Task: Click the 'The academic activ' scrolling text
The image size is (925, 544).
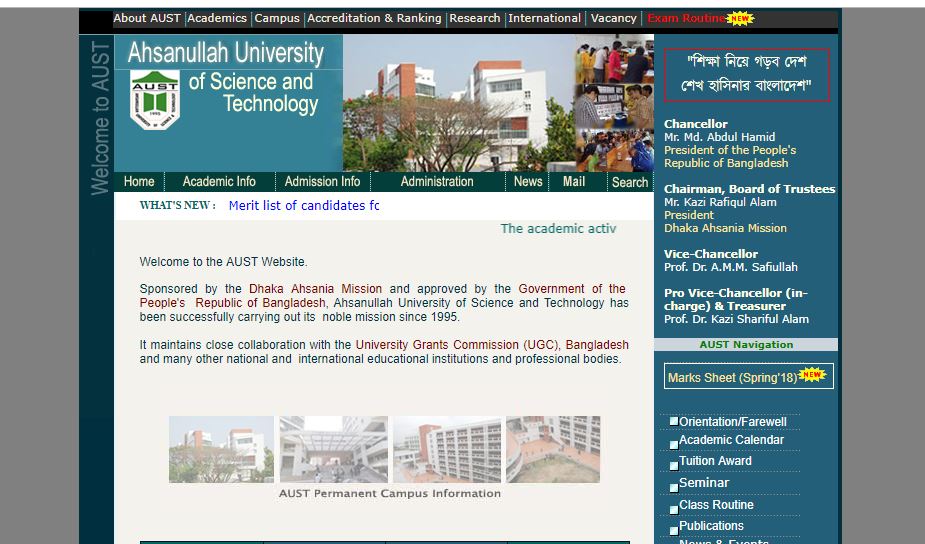Action: (x=558, y=228)
